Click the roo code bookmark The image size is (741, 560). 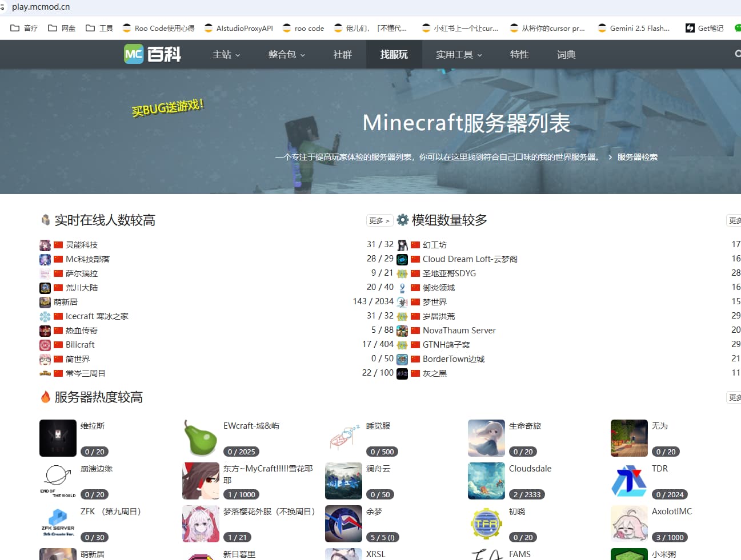303,28
